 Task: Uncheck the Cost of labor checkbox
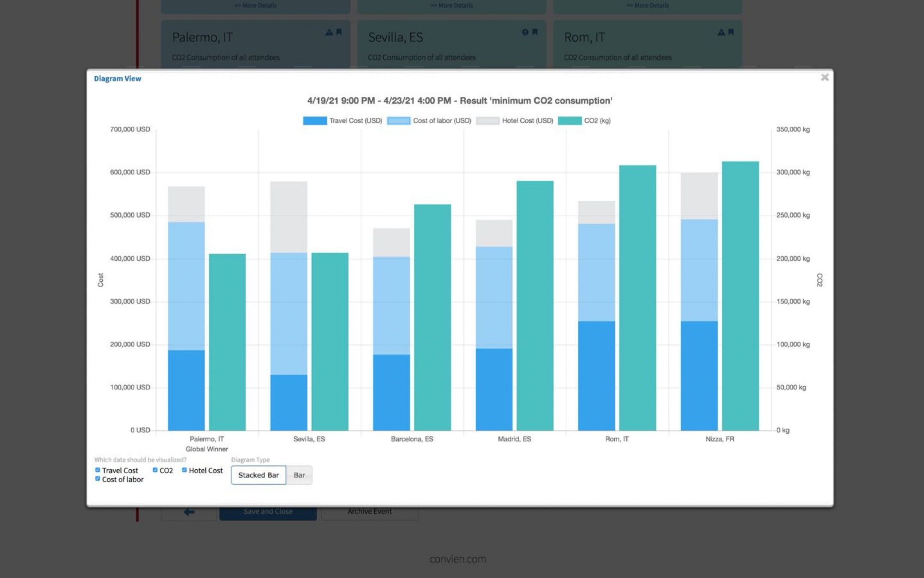pos(98,479)
